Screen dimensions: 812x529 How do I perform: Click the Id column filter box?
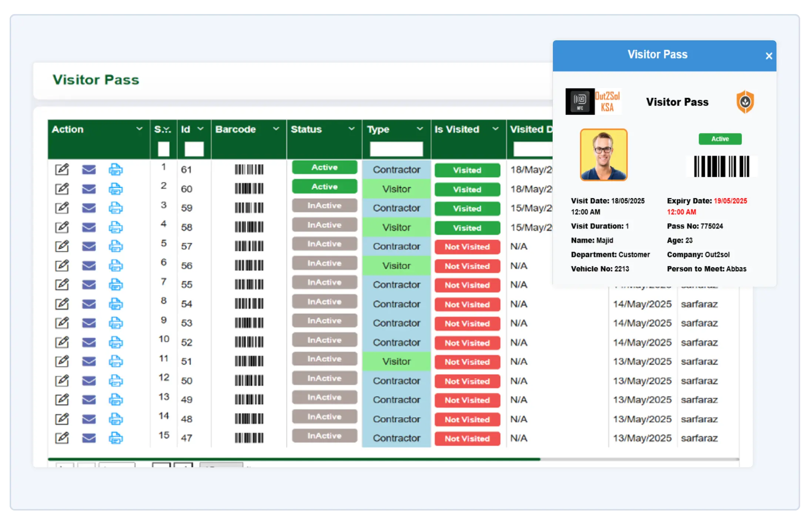coord(194,149)
